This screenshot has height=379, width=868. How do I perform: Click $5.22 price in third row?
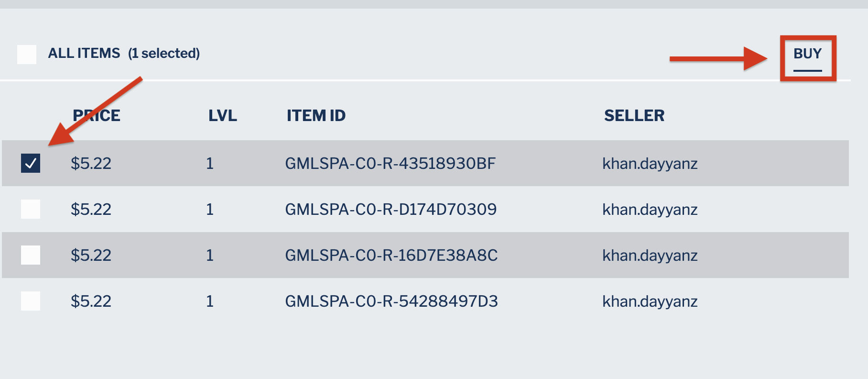(x=91, y=256)
